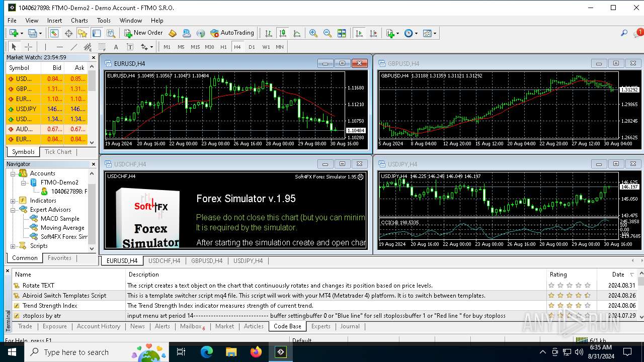
Task: Collapse the Accounts tree node
Action: (13, 173)
